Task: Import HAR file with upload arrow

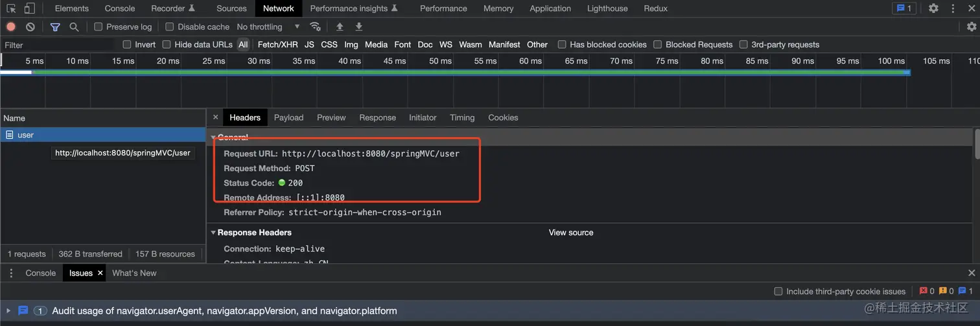Action: tap(340, 27)
